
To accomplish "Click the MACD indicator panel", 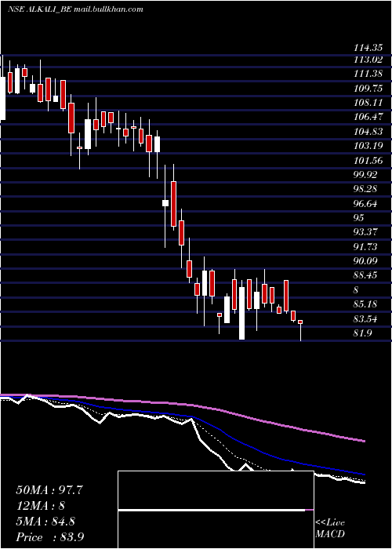I will (x=216, y=510).
